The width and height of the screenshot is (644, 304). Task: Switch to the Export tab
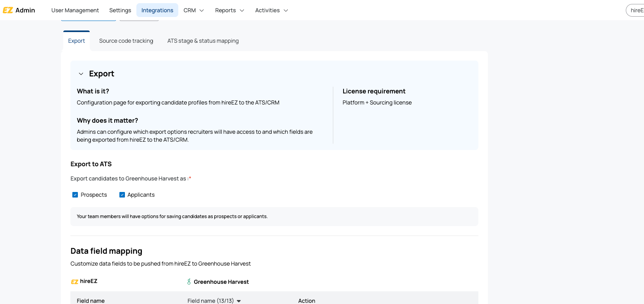click(76, 41)
